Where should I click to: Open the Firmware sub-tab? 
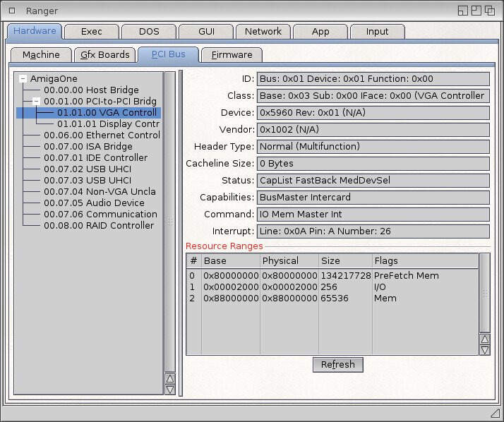[x=232, y=55]
